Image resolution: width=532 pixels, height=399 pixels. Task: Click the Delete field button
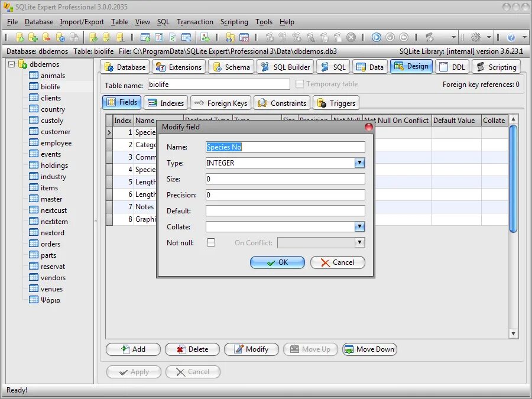tap(192, 349)
